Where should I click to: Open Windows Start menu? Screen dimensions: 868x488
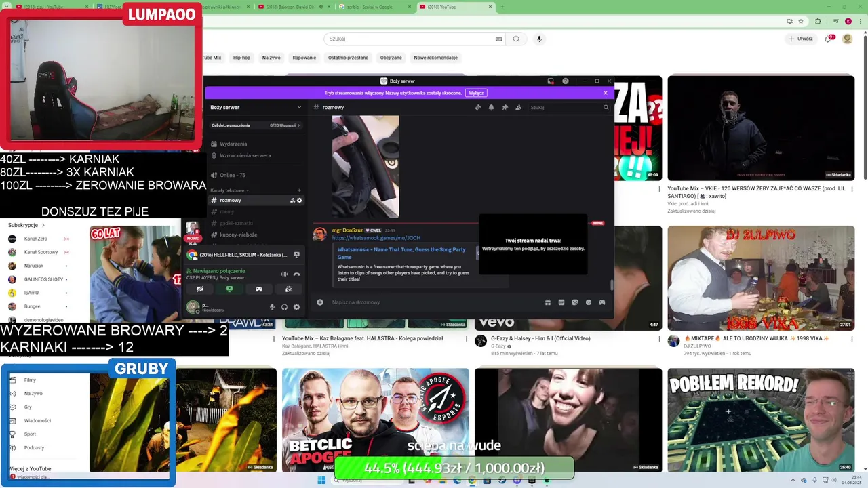321,480
